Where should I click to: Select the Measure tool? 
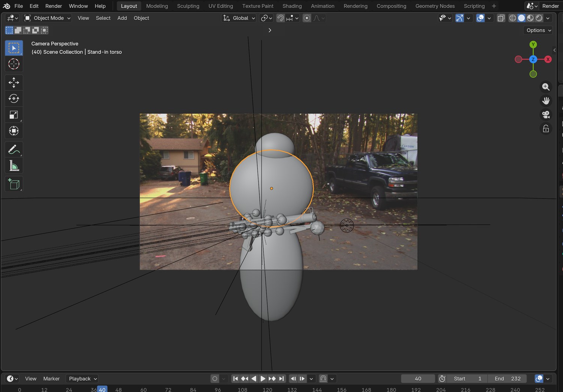14,165
